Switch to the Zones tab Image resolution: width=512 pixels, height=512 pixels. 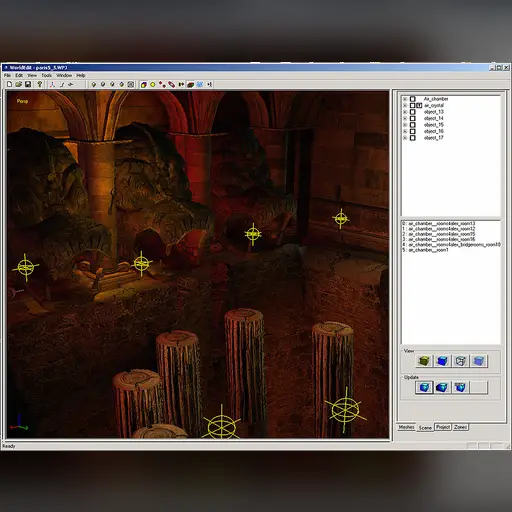[x=460, y=427]
